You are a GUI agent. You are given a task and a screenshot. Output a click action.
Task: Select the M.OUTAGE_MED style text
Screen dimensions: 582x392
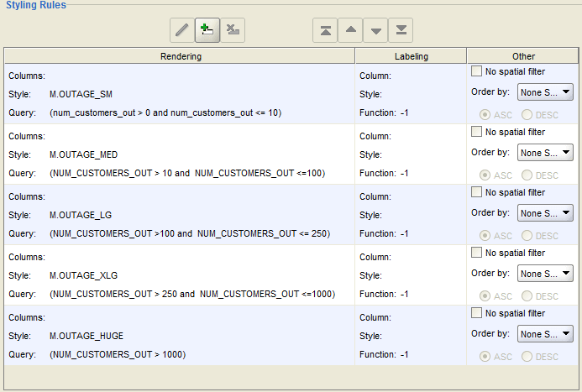pos(83,154)
